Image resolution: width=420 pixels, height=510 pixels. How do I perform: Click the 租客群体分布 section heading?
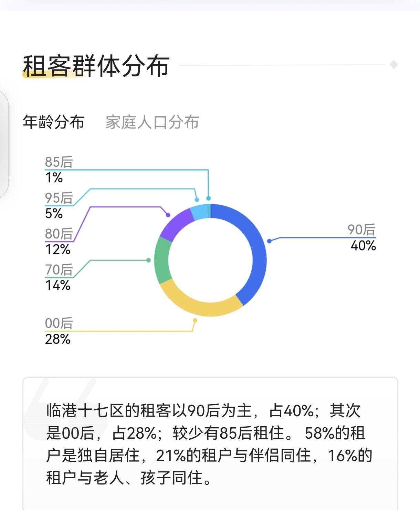pyautogui.click(x=96, y=65)
